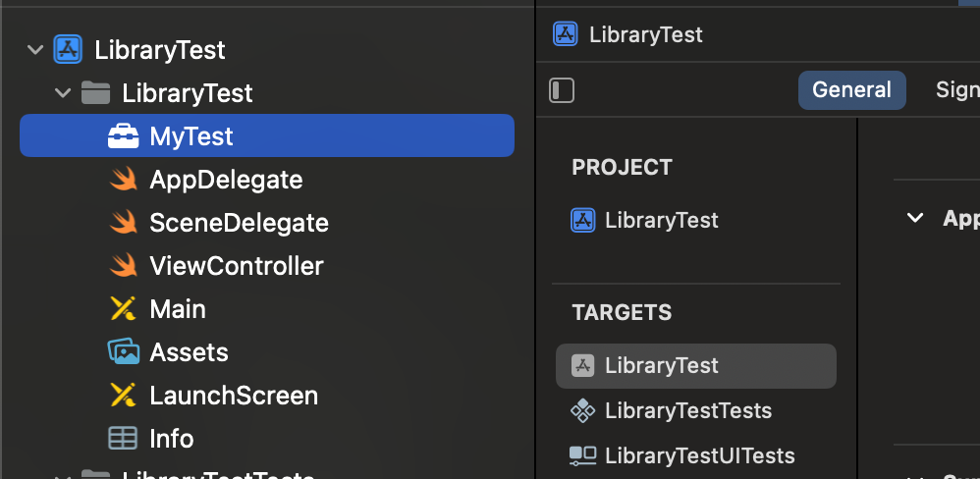Image resolution: width=980 pixels, height=479 pixels.
Task: Click the AppDelegate Swift file icon
Action: tap(124, 180)
